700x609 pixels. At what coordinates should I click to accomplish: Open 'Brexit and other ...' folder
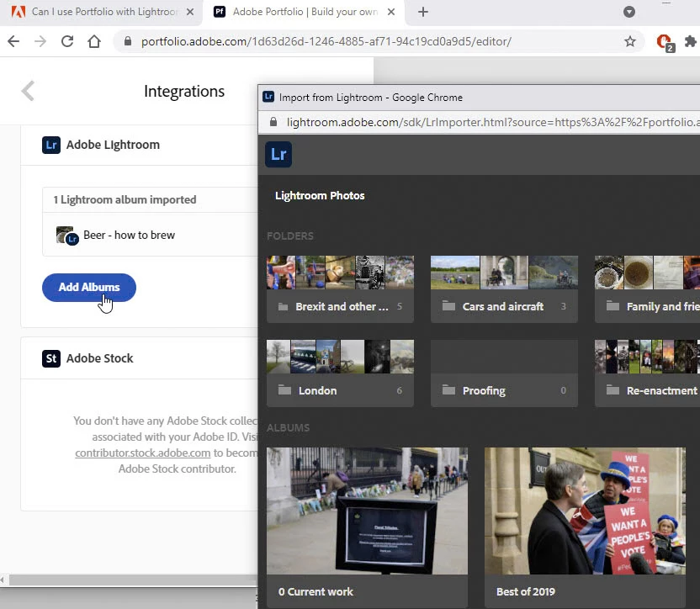point(340,289)
